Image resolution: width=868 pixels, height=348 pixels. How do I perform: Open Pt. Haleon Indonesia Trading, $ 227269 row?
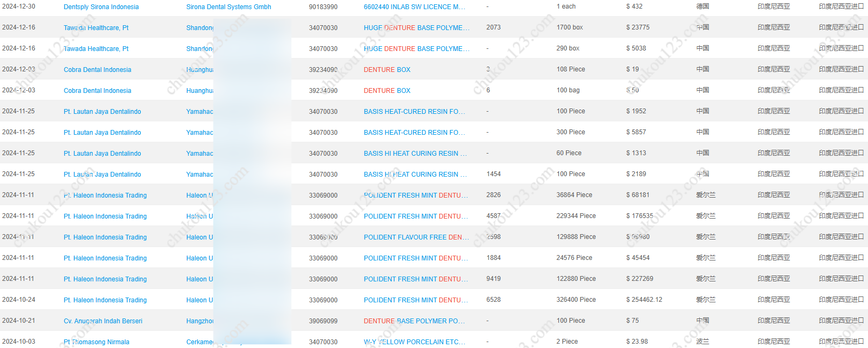coord(105,279)
